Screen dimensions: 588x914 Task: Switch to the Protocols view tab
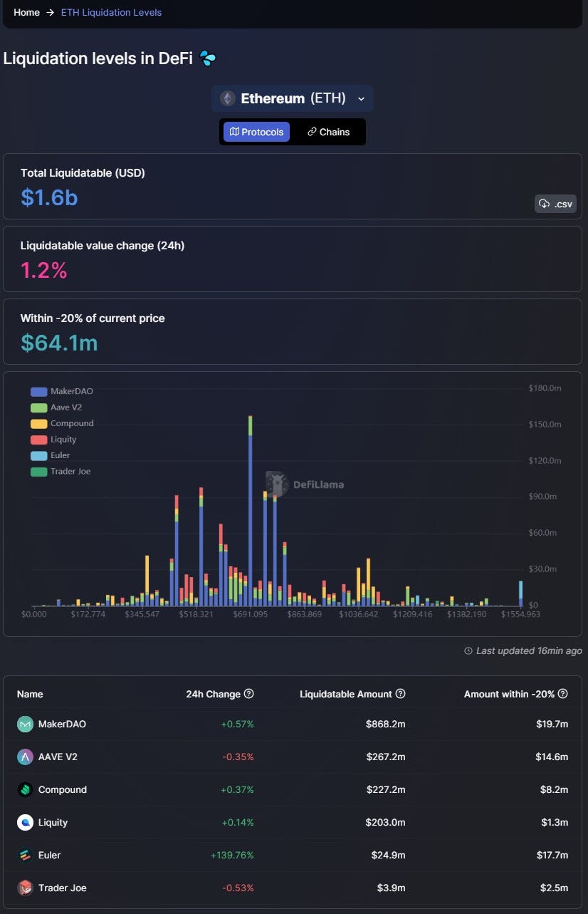(256, 132)
